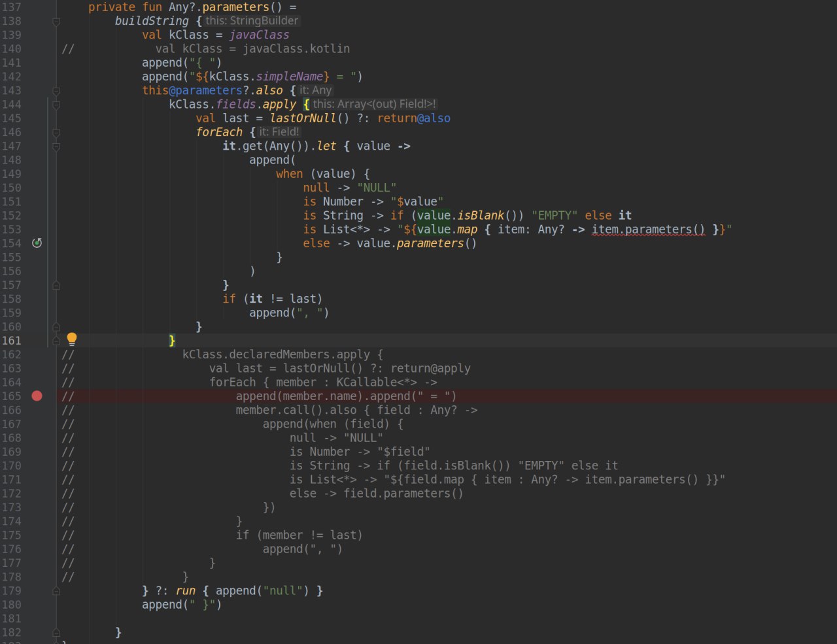Collapse the fields.apply fold marker on line 144

pyautogui.click(x=56, y=105)
